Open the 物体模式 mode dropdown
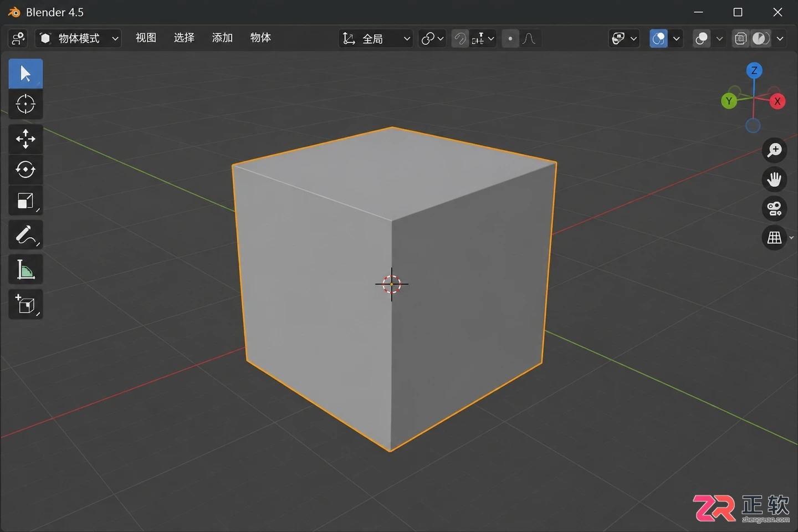The image size is (798, 532). 78,38
